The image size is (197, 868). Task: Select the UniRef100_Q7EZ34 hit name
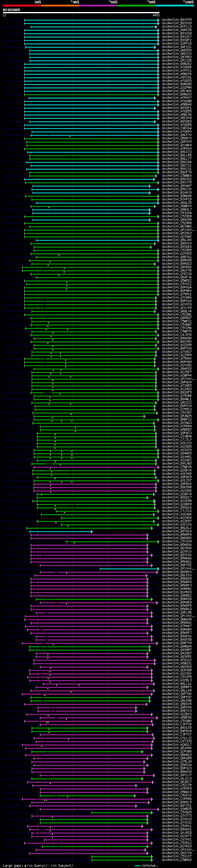tap(177, 274)
